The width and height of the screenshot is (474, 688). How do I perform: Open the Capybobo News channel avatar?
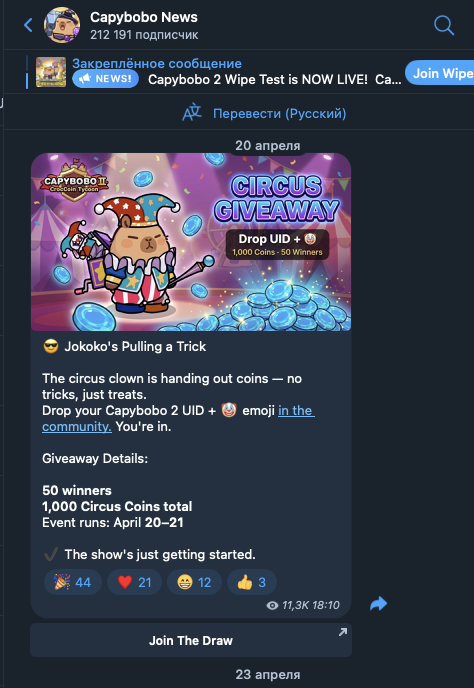[x=62, y=25]
